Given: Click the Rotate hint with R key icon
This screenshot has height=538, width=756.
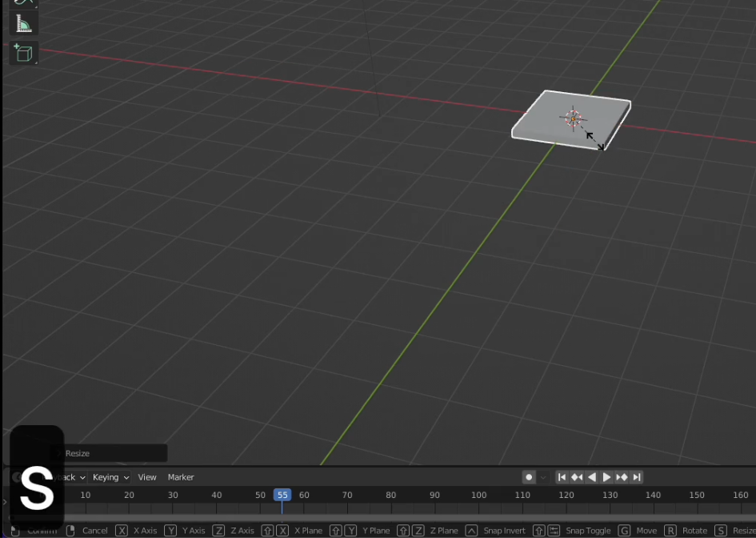Looking at the screenshot, I should 694,531.
